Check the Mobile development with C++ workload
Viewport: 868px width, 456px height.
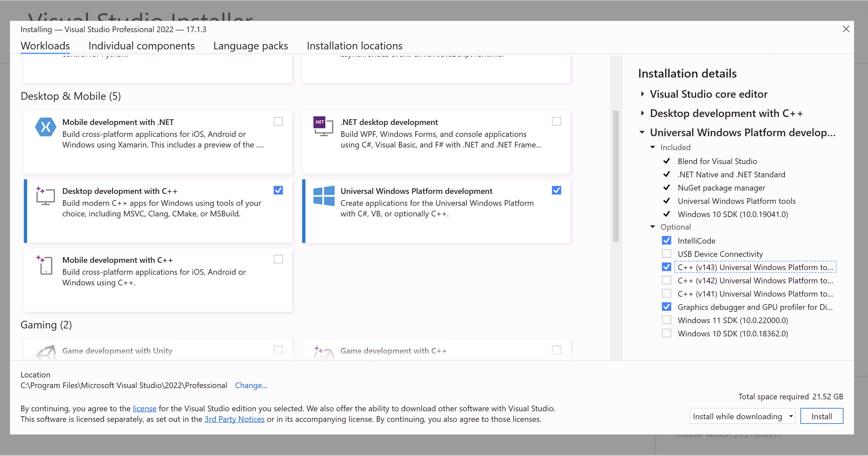click(x=278, y=259)
